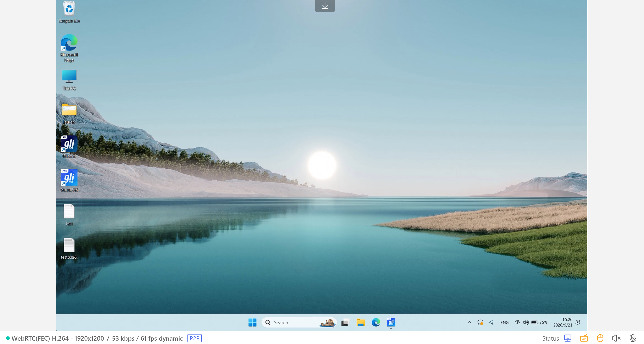Launch Edge from the taskbar
This screenshot has height=344, width=644.
click(376, 322)
